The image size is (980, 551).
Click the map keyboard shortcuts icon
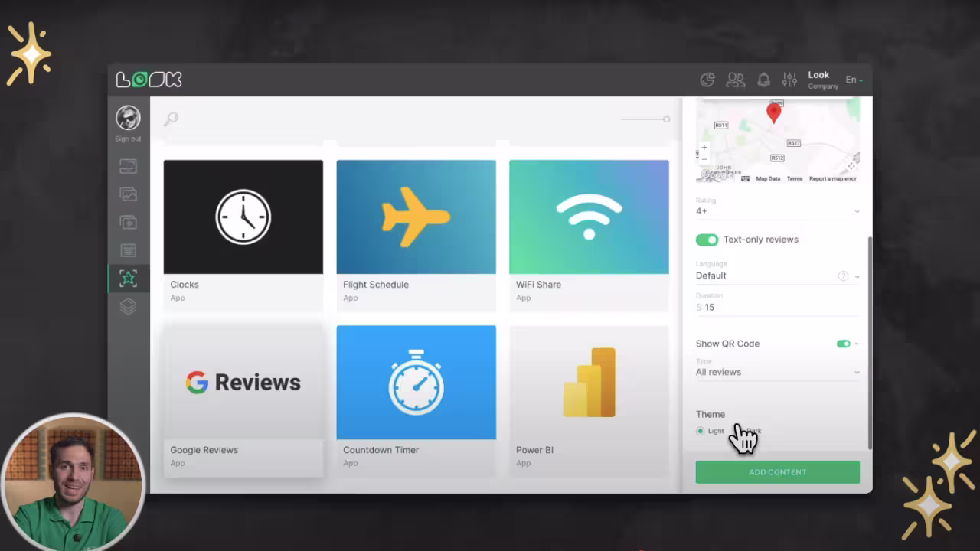tap(745, 178)
